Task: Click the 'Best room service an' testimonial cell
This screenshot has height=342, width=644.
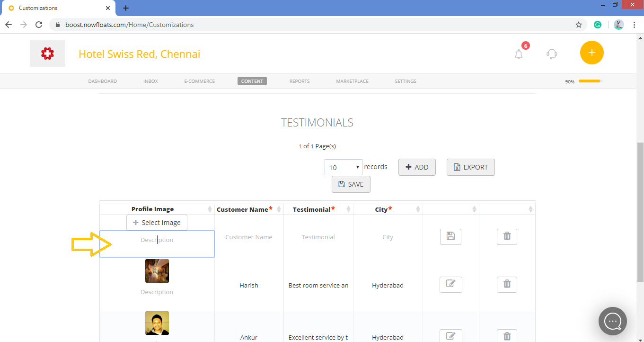Action: coord(318,285)
